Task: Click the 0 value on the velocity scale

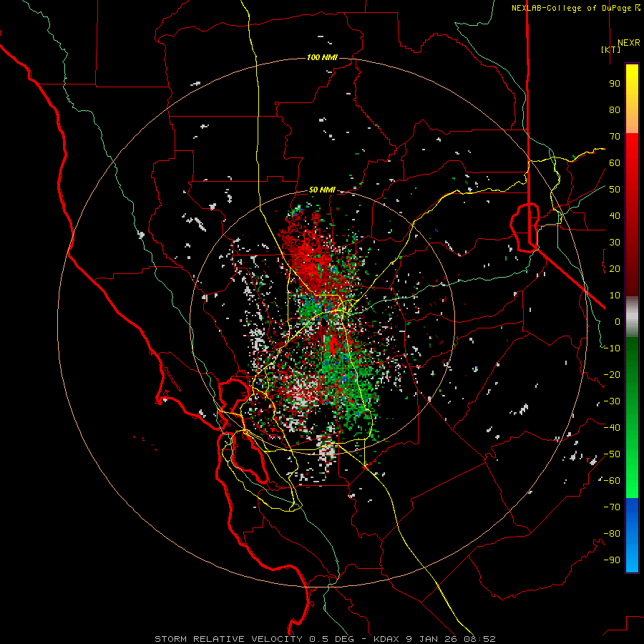Action: 618,322
